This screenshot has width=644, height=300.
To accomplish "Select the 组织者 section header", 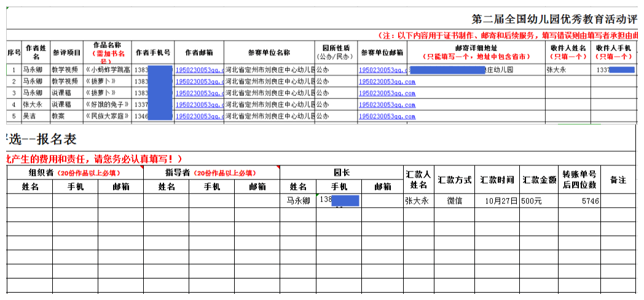I will click(x=75, y=173).
